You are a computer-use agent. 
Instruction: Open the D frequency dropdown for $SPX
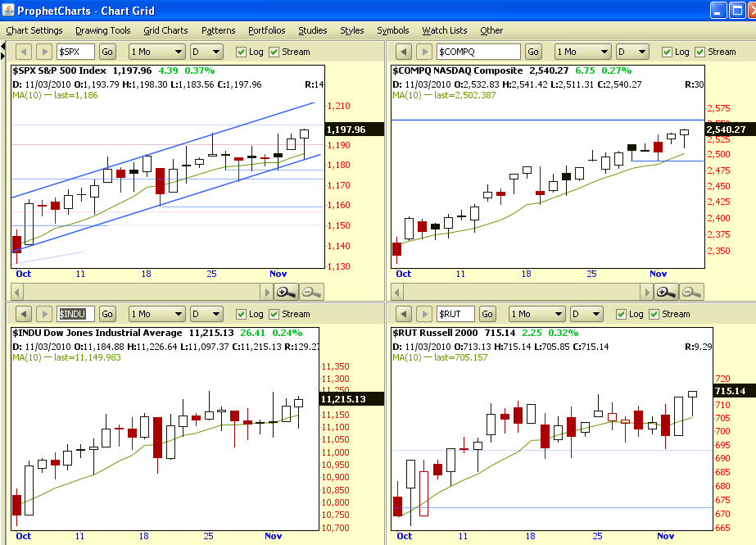(206, 52)
